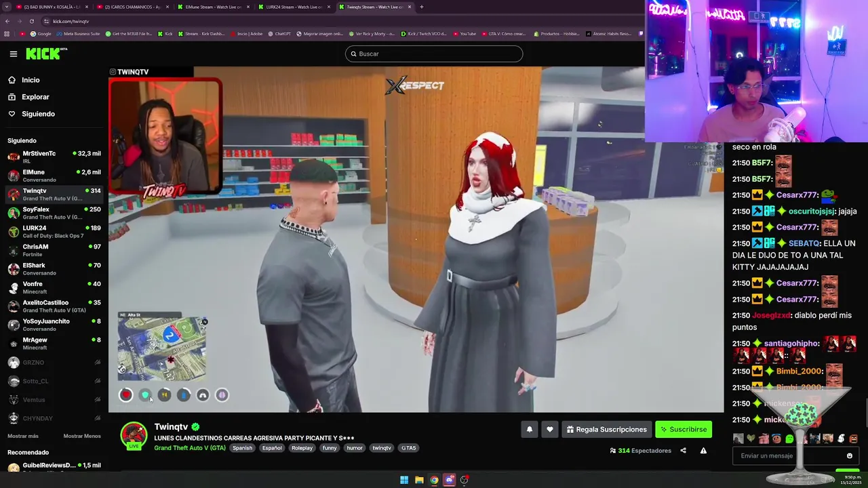Open a new browser tab
Viewport: 868px width, 488px height.
point(422,7)
